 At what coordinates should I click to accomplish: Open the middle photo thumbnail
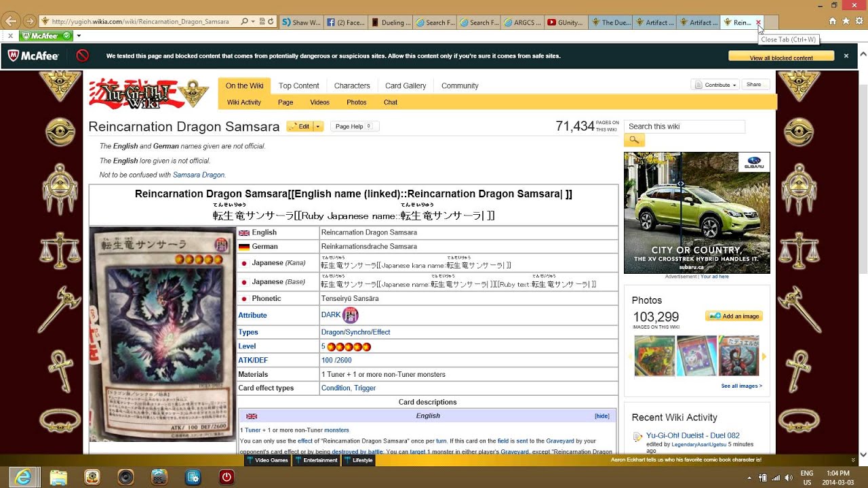point(696,356)
